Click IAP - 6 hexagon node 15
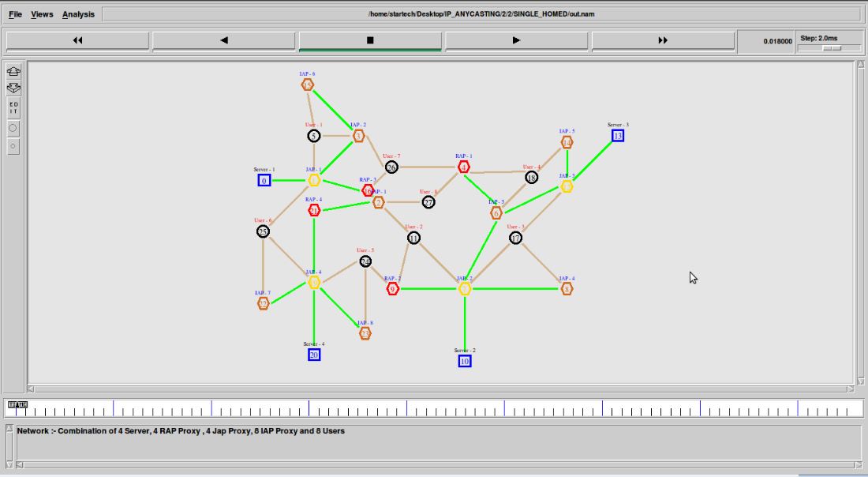The image size is (868, 477). (x=308, y=85)
